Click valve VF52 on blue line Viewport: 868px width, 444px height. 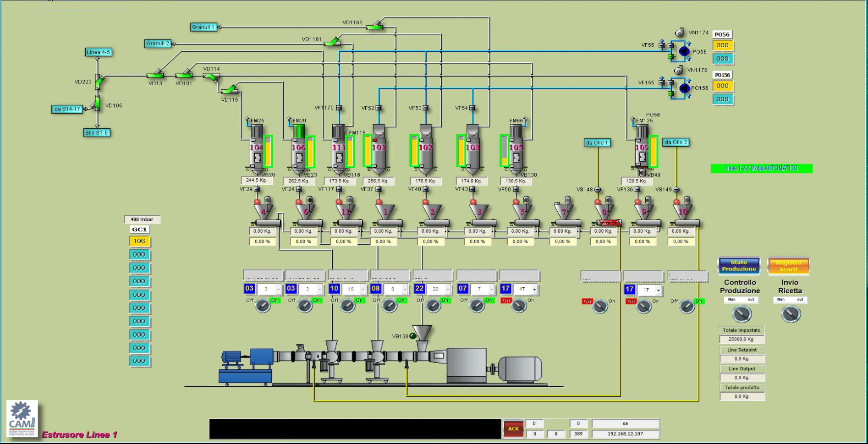[x=379, y=108]
